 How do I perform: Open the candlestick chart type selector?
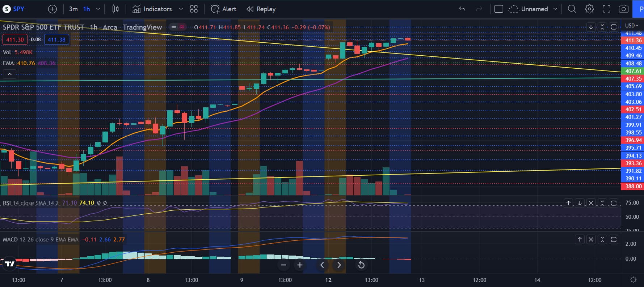(x=115, y=9)
